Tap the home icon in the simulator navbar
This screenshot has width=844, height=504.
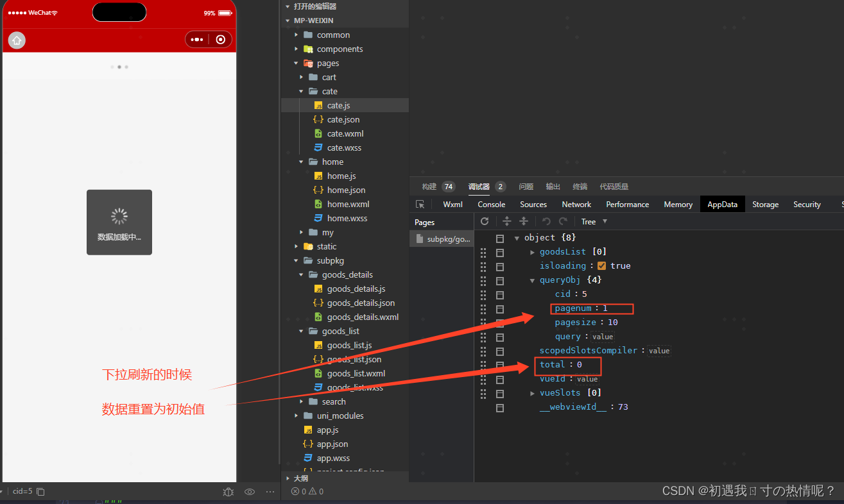click(x=17, y=40)
